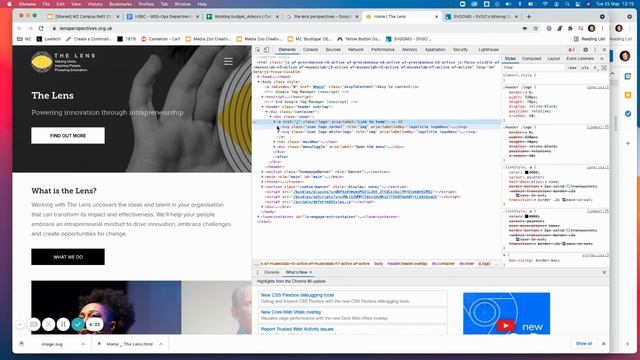Click the red error count indicator in DevTools
This screenshot has width=640, height=360.
(x=571, y=50)
